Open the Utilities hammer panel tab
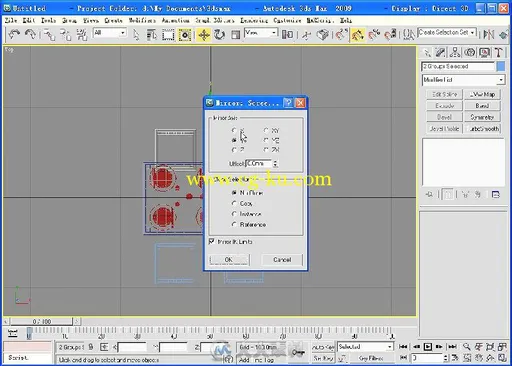 coord(498,52)
